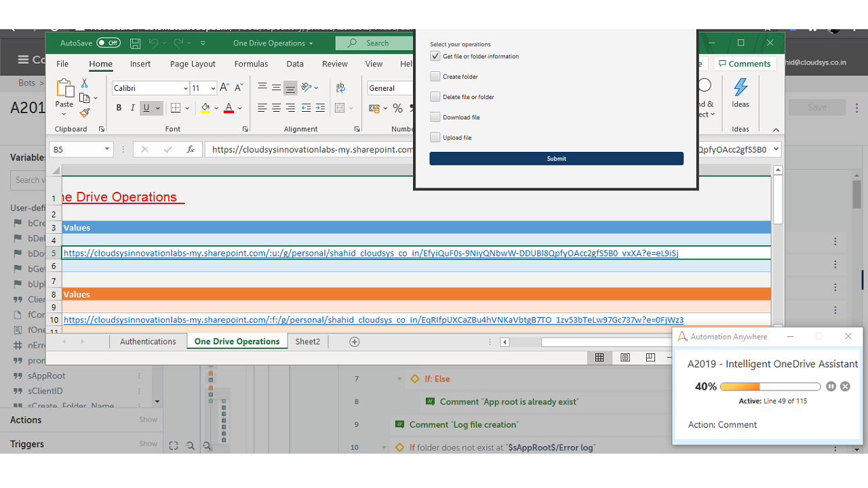Click the Excel Search box
The height and width of the screenshot is (488, 868).
[x=374, y=43]
